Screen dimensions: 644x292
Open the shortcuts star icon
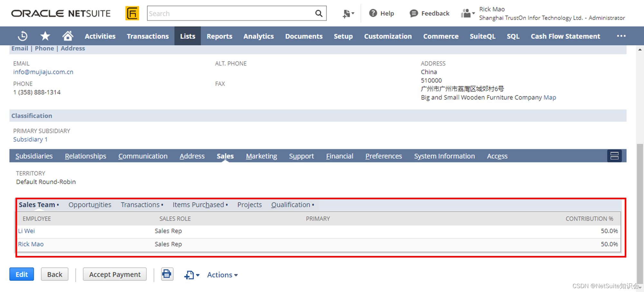click(x=45, y=36)
